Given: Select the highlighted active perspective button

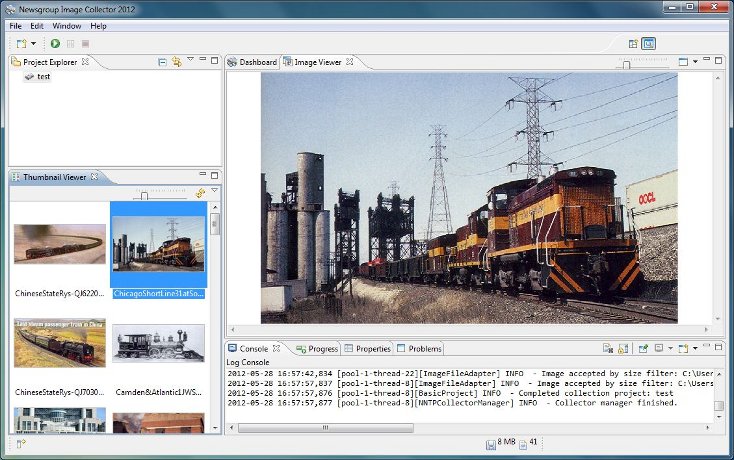Looking at the screenshot, I should 648,44.
